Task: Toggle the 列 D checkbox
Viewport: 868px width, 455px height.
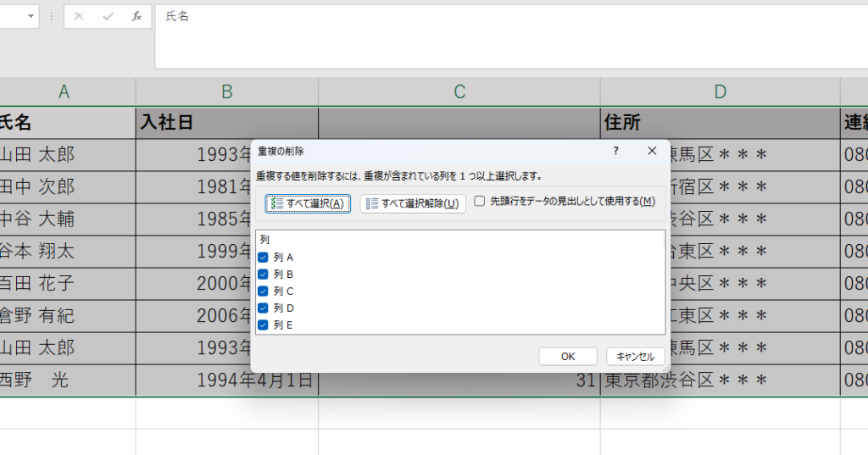Action: coord(263,308)
